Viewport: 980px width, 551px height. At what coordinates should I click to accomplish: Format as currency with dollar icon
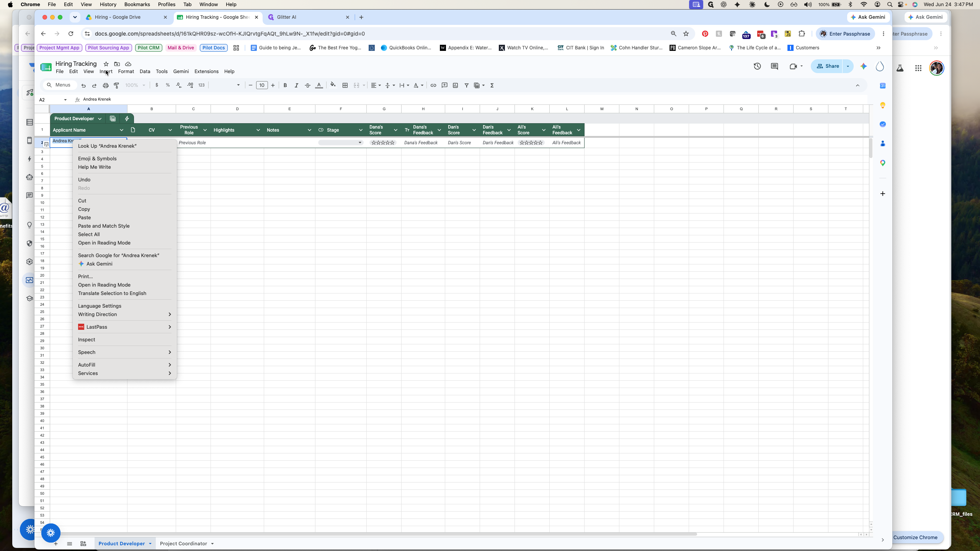(x=157, y=85)
